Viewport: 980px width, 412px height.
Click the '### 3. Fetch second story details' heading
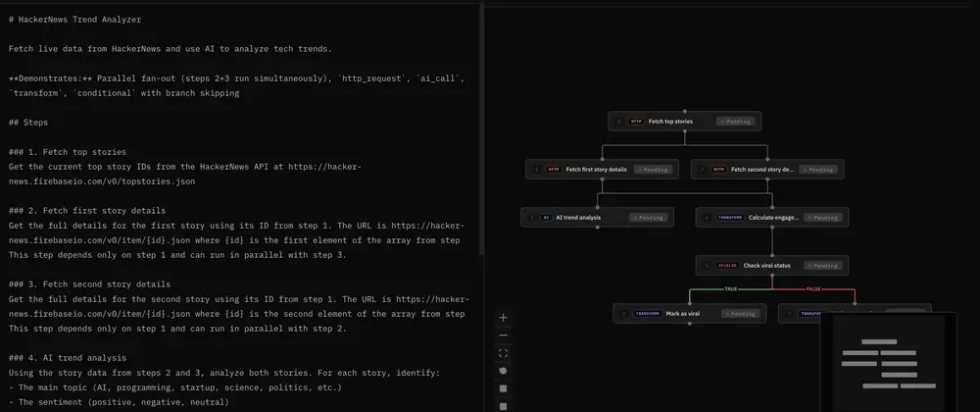89,284
